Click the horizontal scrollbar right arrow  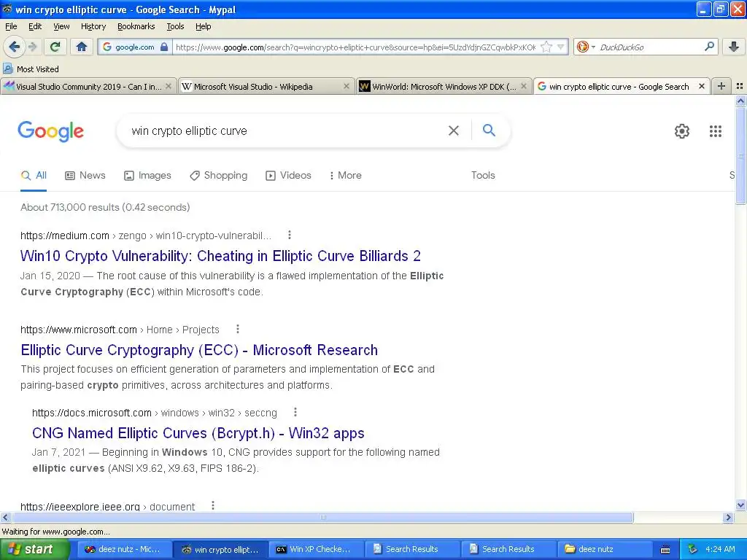[x=728, y=517]
